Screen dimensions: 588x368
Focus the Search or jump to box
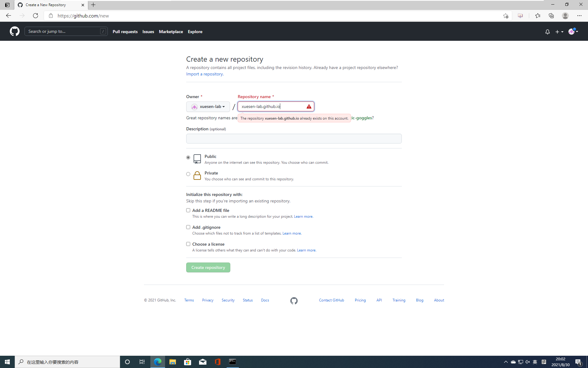66,31
